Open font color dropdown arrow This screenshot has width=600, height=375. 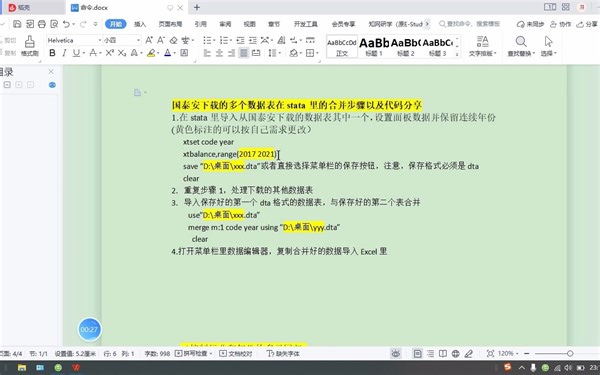point(174,53)
